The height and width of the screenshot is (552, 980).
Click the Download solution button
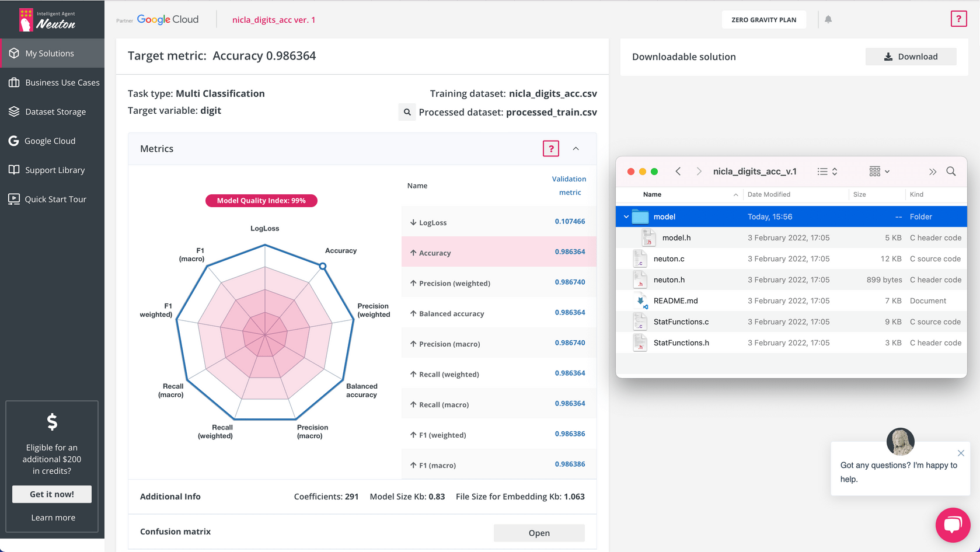[911, 57]
